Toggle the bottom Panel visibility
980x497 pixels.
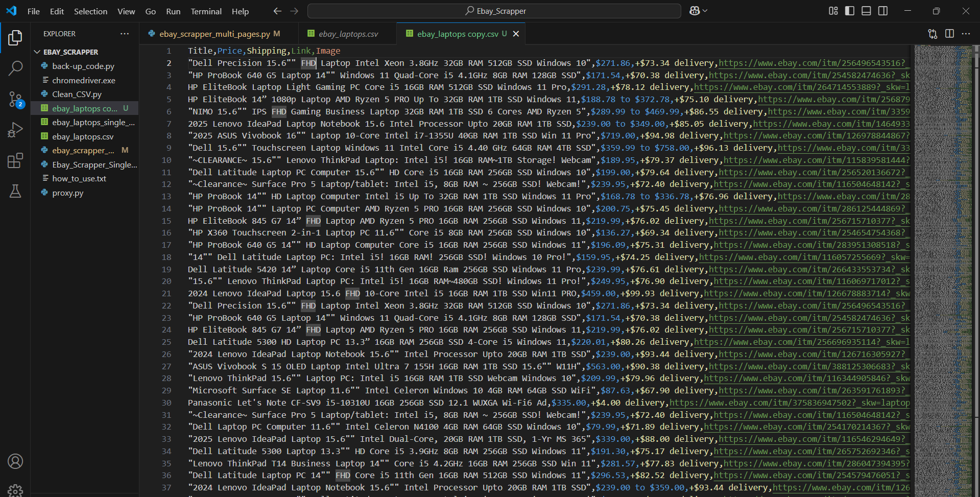pos(866,11)
